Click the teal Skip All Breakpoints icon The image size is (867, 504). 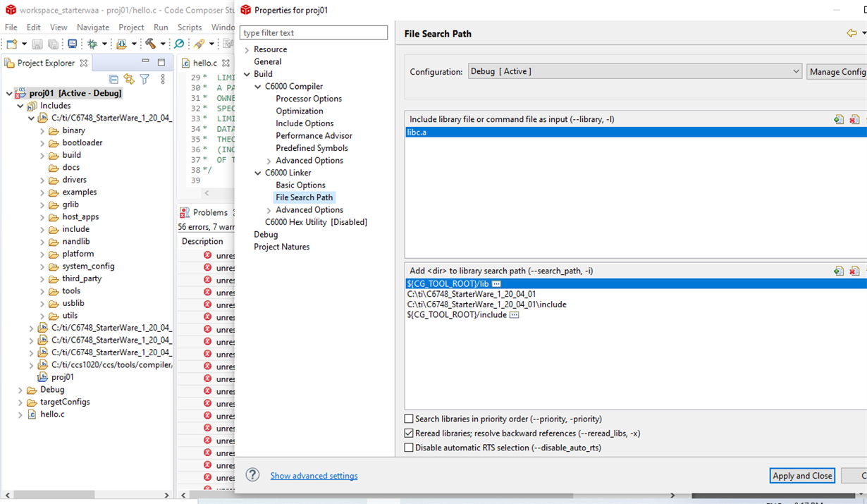coord(179,44)
